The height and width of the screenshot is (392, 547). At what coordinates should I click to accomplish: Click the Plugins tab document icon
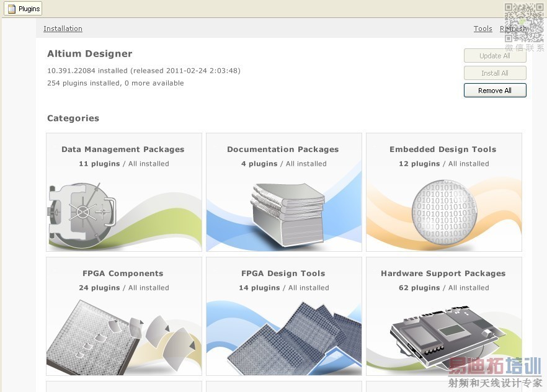[x=12, y=9]
